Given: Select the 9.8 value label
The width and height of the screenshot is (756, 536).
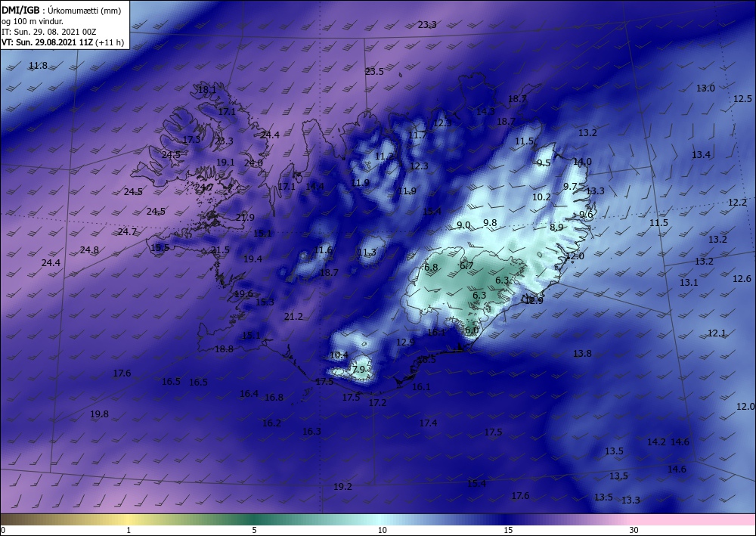Looking at the screenshot, I should coord(490,222).
